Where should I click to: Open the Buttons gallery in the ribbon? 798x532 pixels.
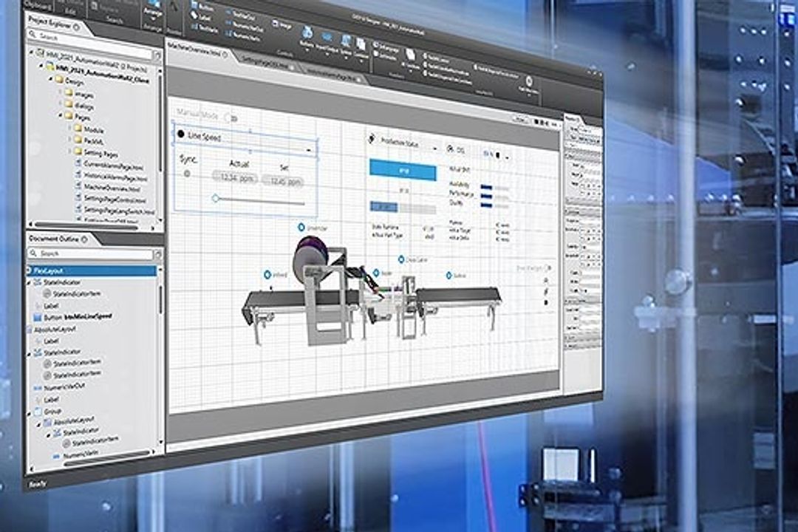[x=307, y=38]
